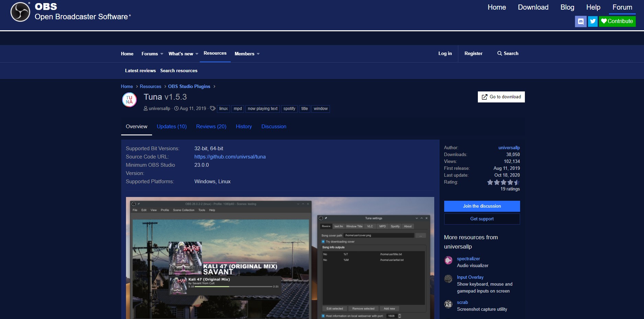The width and height of the screenshot is (644, 319).
Task: Expand the Members dropdown arrow
Action: 258,54
